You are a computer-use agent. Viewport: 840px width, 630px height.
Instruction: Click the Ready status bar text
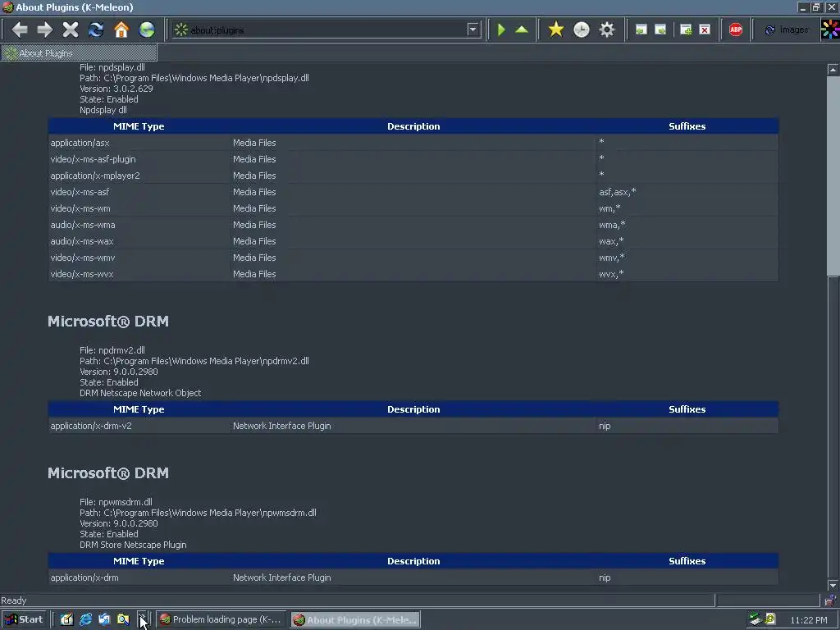coord(14,600)
